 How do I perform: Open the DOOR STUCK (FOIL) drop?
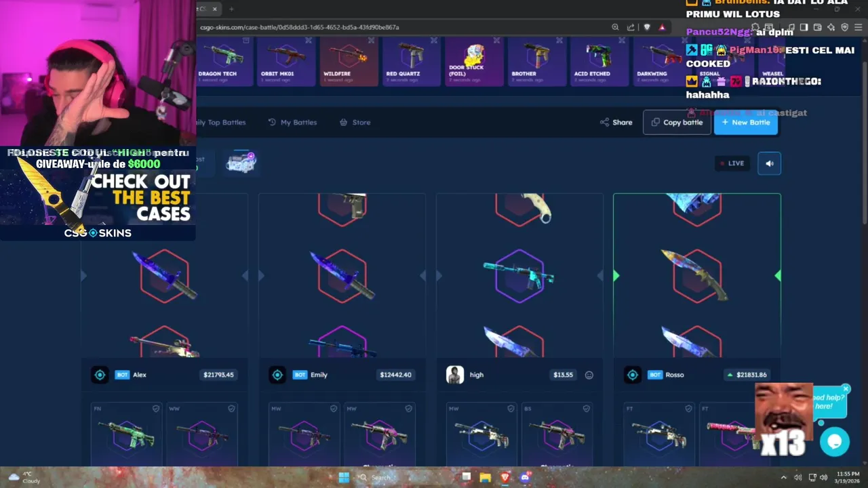(x=474, y=61)
